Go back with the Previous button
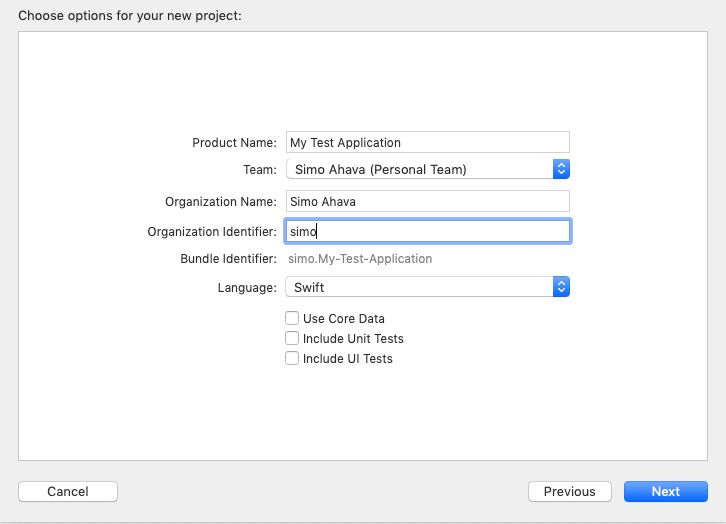 click(x=570, y=491)
